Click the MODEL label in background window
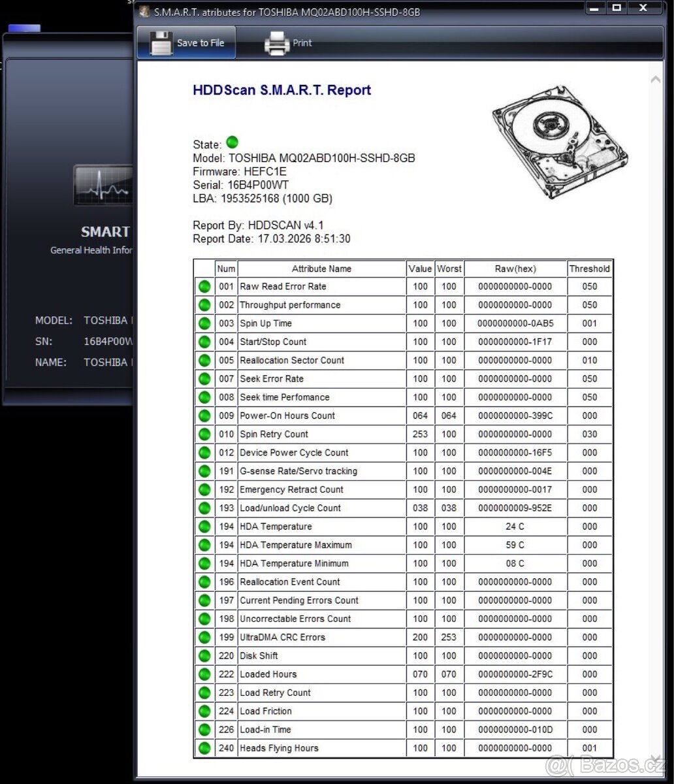The height and width of the screenshot is (784, 674). click(54, 321)
